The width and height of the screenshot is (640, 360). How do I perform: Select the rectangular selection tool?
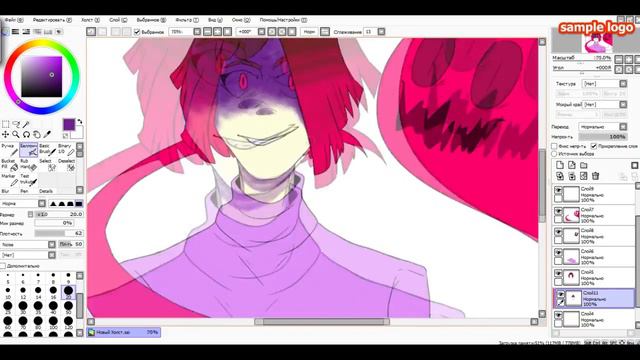pos(6,124)
